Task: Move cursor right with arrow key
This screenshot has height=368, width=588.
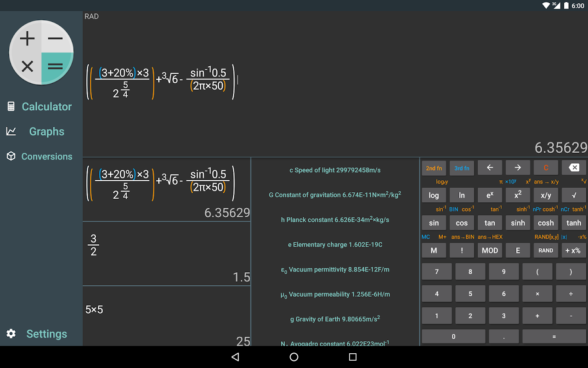Action: click(518, 168)
